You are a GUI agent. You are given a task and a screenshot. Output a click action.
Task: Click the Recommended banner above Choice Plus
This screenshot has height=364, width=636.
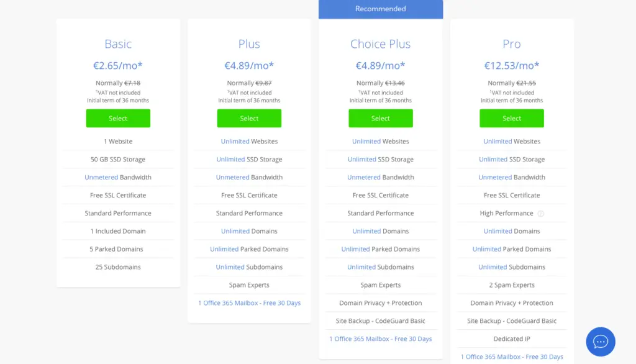(x=381, y=9)
